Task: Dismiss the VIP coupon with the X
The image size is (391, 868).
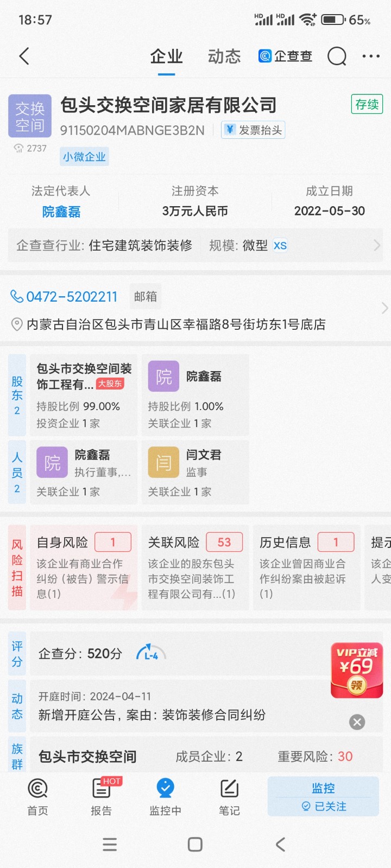Action: pyautogui.click(x=357, y=722)
